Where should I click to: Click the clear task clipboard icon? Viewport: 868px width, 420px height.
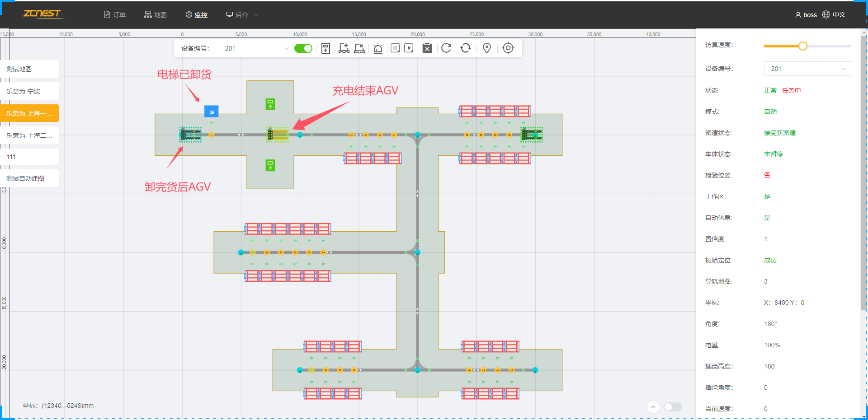tap(427, 48)
